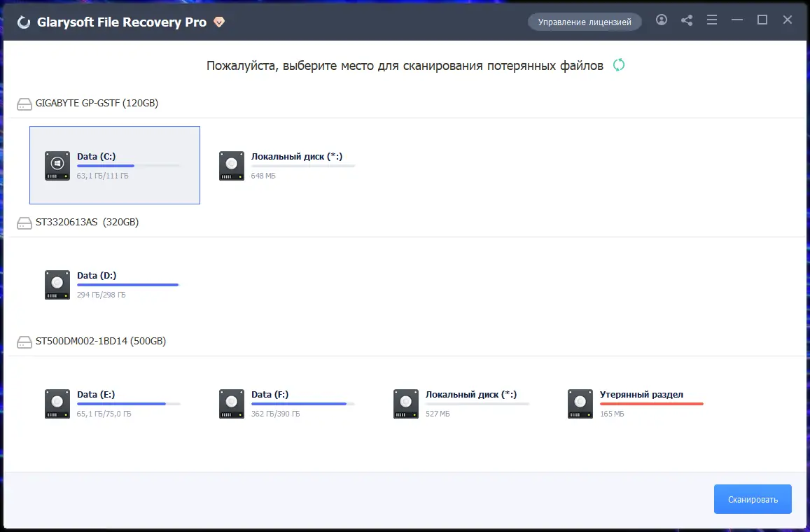810x532 pixels.
Task: Click the 362 ГБ/390 ГБ size text
Action: point(275,414)
